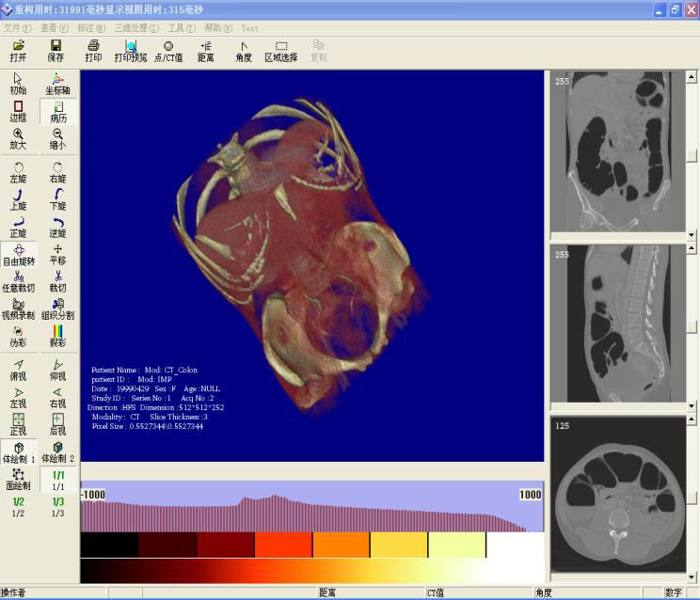Screen dimensions: 700x600
Task: Choose 1/2 sampling resolution
Action: [18, 508]
